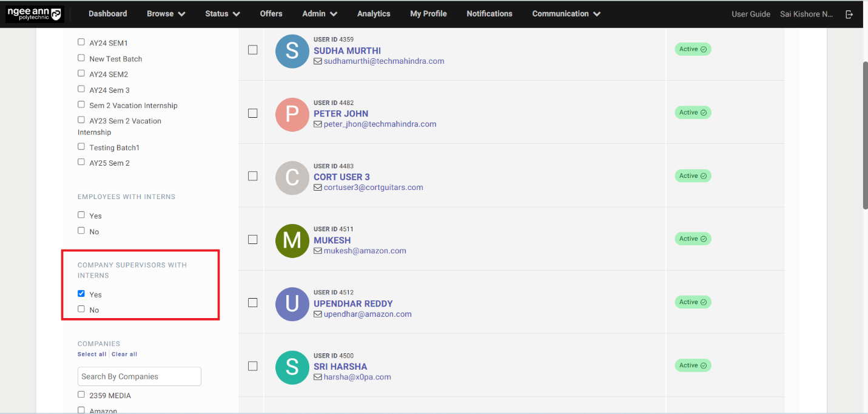Click Sri Harsha's teal avatar icon
Image resolution: width=868 pixels, height=414 pixels.
(292, 367)
